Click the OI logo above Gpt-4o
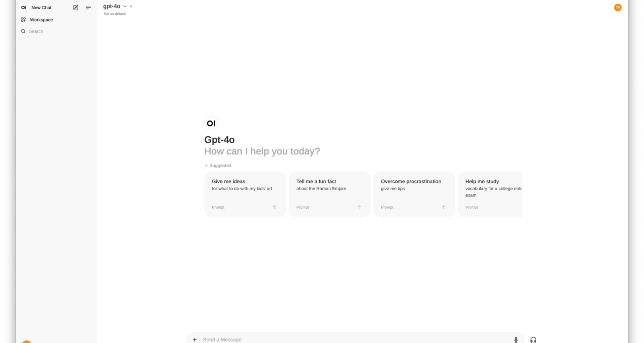This screenshot has height=343, width=644. (211, 123)
